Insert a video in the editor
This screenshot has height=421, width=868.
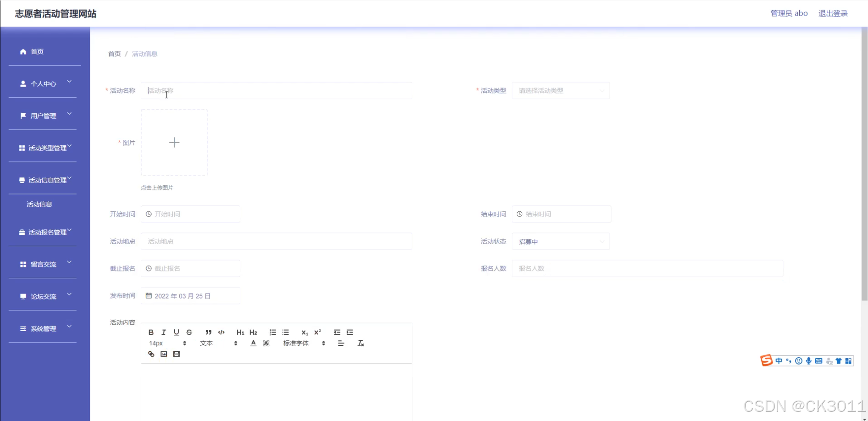point(177,354)
